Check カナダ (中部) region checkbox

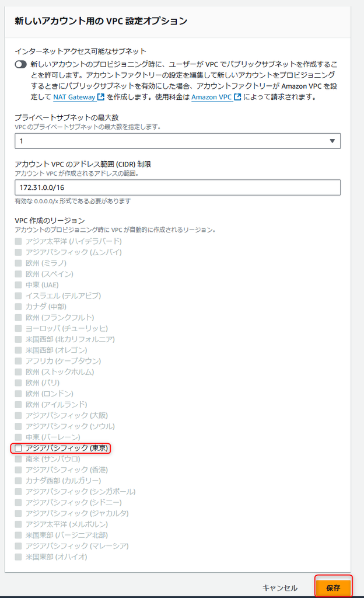click(18, 307)
